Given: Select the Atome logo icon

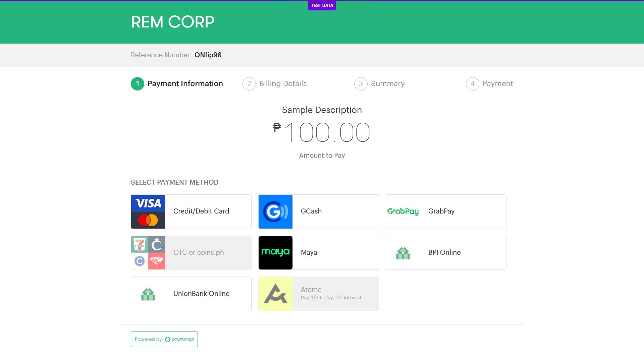Looking at the screenshot, I should coord(275,294).
